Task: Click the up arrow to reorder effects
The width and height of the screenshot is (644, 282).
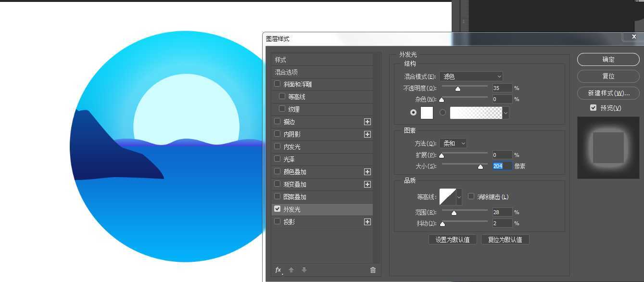Action: point(291,270)
